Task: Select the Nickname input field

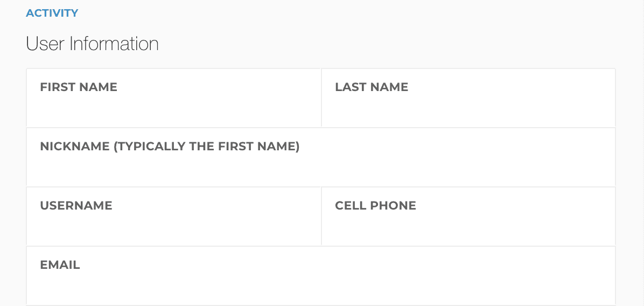Action: [320, 169]
